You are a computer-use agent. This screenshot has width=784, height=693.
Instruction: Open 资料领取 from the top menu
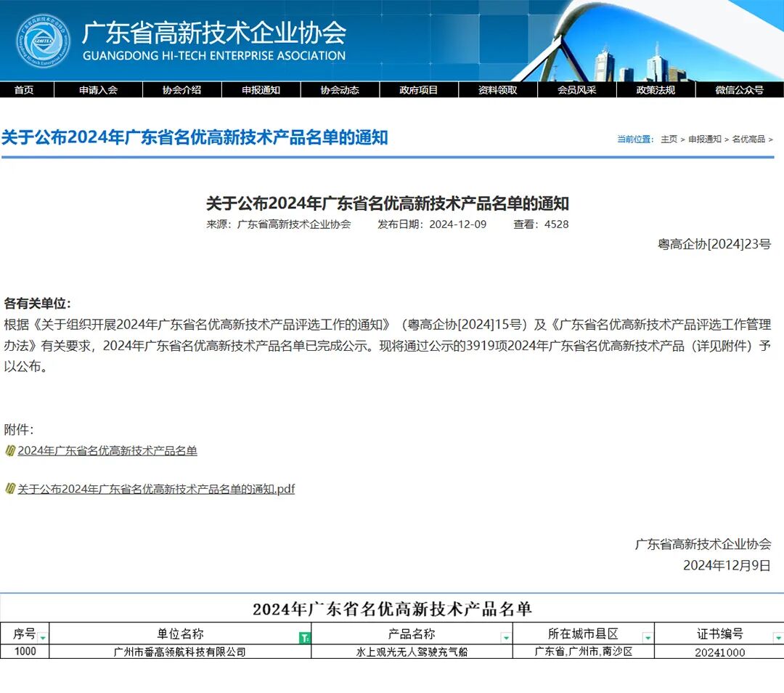[x=498, y=90]
